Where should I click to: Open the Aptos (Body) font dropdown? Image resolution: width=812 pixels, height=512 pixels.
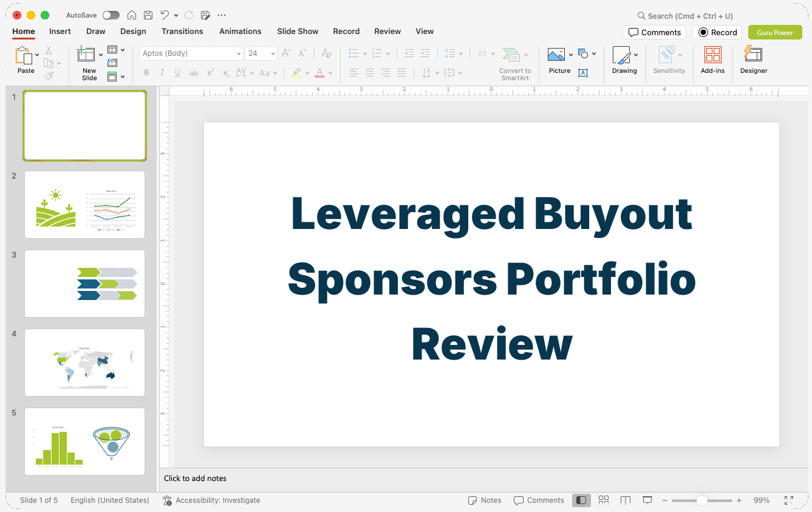click(239, 53)
